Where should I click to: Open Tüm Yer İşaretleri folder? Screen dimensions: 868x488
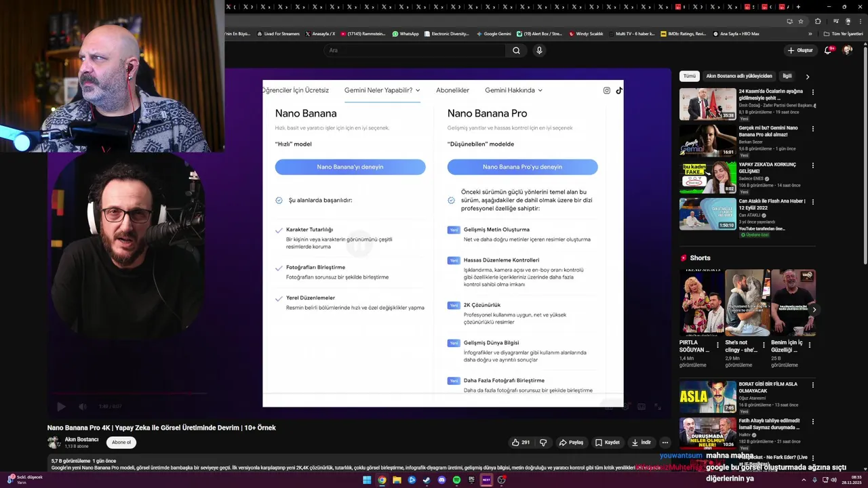tap(843, 34)
